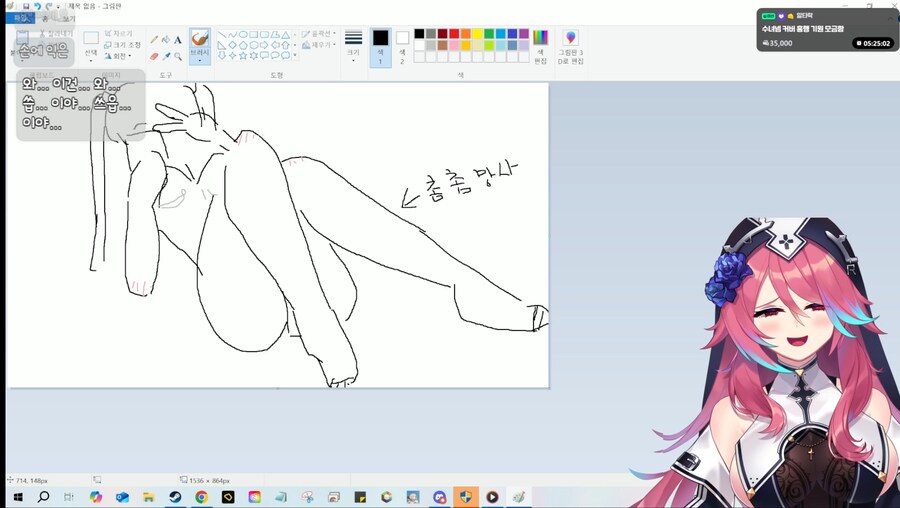The width and height of the screenshot is (900, 508).
Task: Open File Explorer from the taskbar
Action: coord(149,497)
